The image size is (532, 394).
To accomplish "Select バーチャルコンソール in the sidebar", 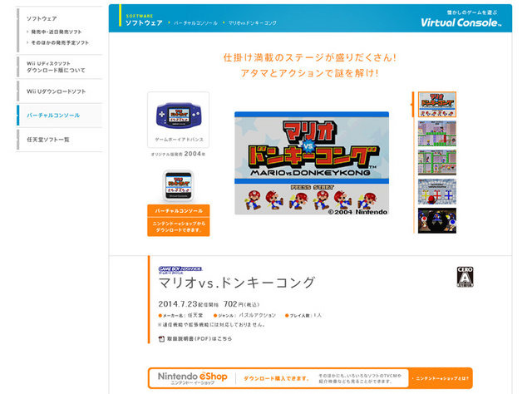I will click(53, 116).
